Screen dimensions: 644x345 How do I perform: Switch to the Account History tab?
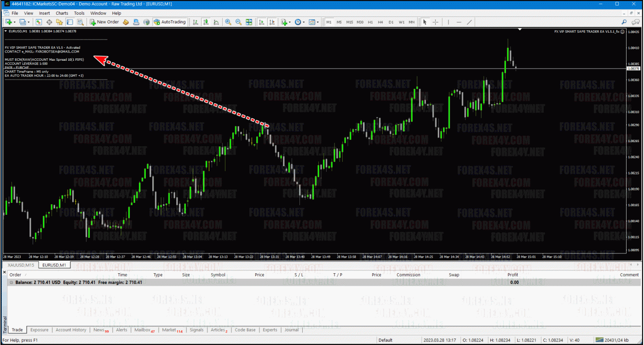click(x=71, y=330)
